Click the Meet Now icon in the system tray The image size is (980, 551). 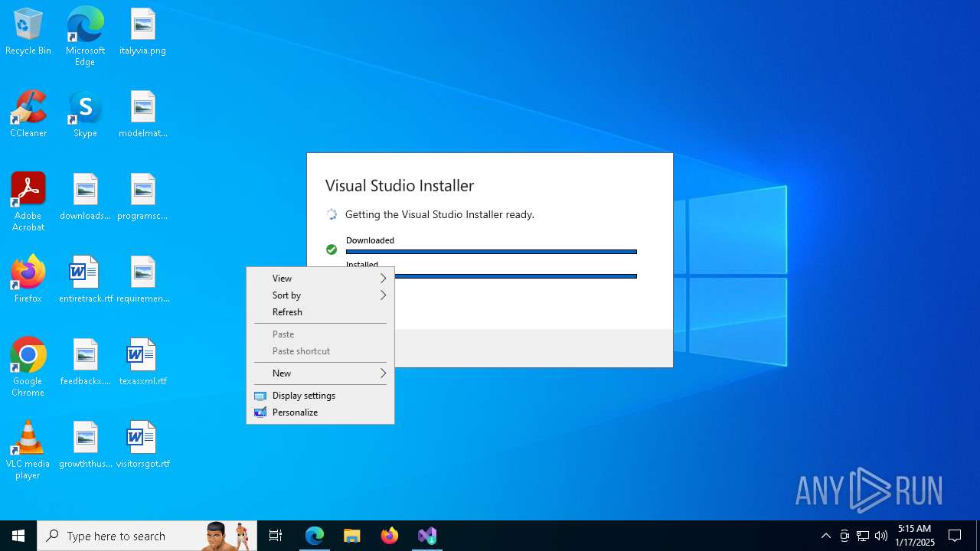[844, 536]
